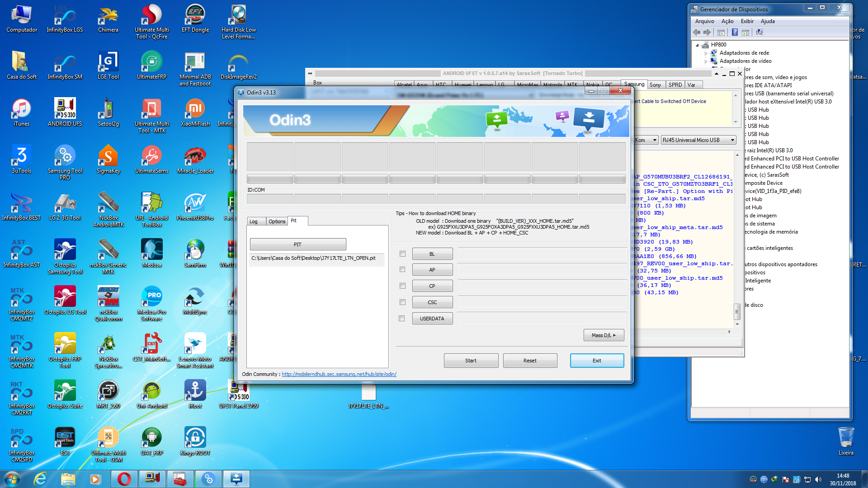Viewport: 868px width, 488px height.
Task: Click Device Manager help toolbar icon
Action: coord(735,32)
